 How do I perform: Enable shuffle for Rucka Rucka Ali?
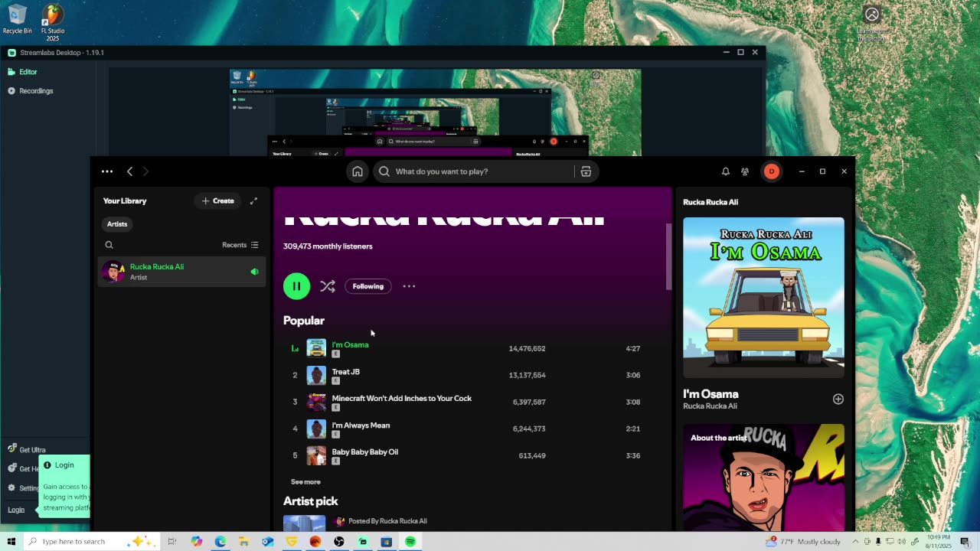pyautogui.click(x=328, y=286)
